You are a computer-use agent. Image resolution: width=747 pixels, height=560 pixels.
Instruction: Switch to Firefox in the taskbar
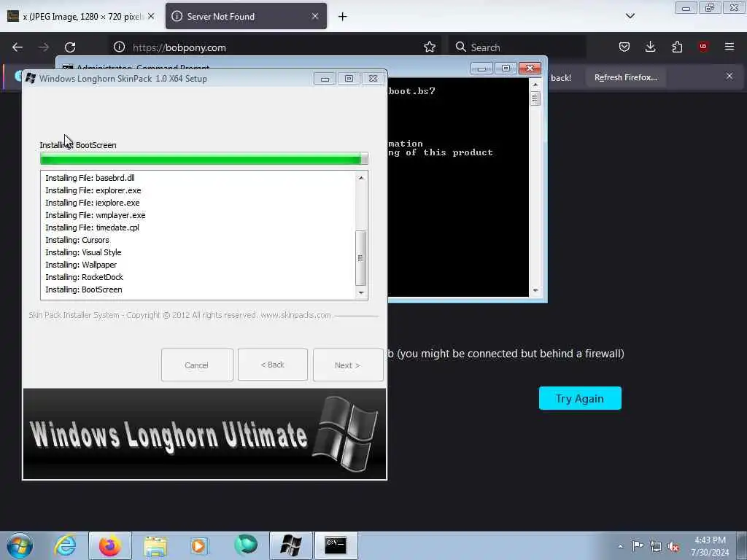tap(110, 545)
